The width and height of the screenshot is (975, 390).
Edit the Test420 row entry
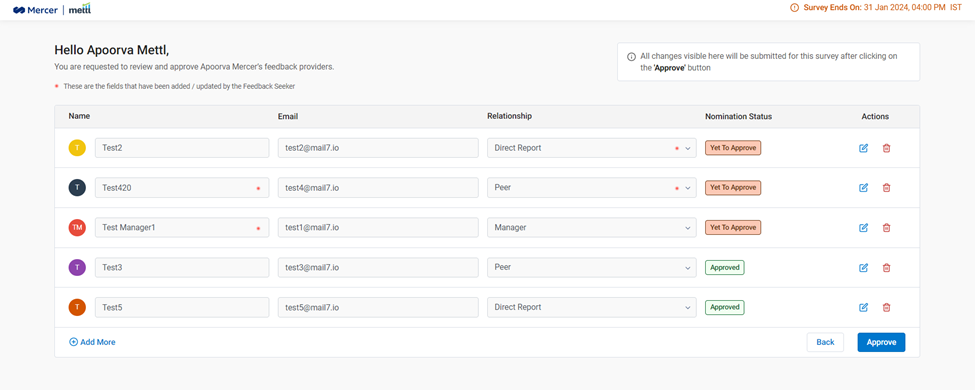click(863, 188)
